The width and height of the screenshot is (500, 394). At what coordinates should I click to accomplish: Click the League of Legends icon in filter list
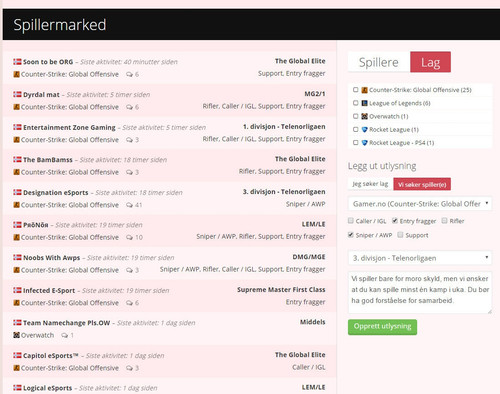[365, 103]
